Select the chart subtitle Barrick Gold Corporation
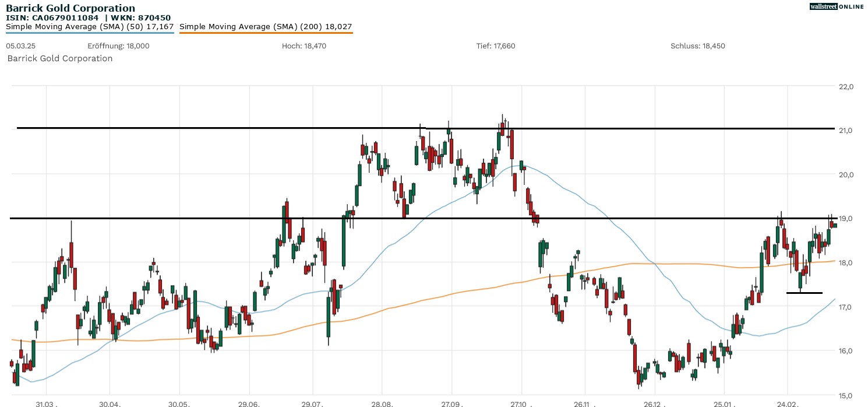This screenshot has width=868, height=407. 59,58
